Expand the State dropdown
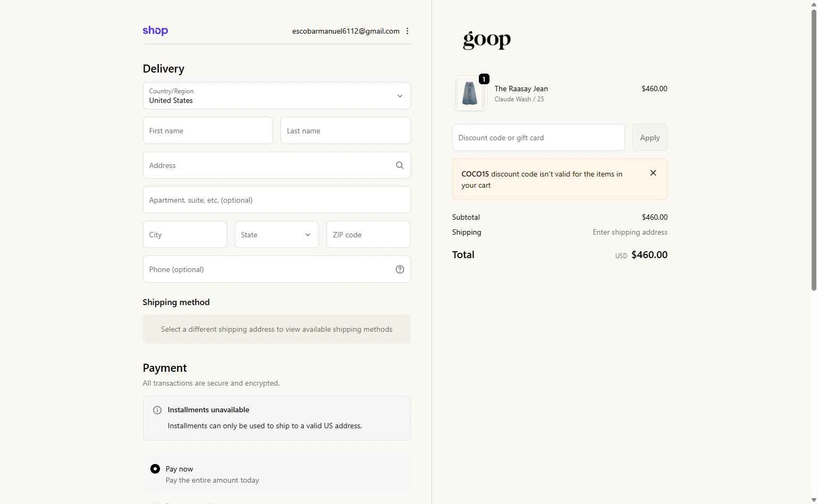818x504 pixels. click(276, 235)
